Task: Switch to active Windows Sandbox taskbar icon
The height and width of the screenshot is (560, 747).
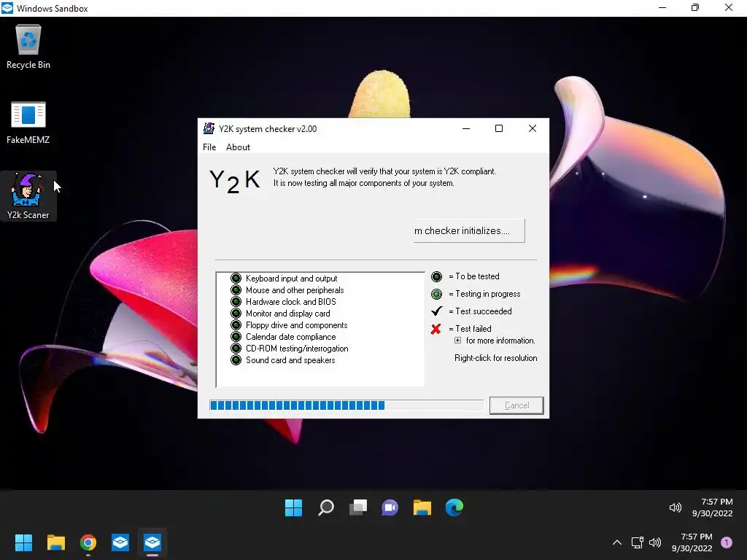Action: pyautogui.click(x=152, y=542)
